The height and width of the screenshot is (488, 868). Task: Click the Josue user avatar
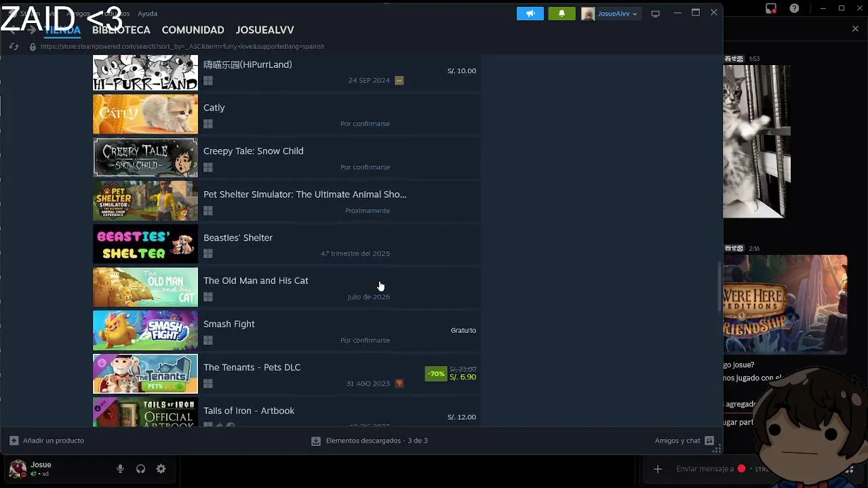pos(18,468)
